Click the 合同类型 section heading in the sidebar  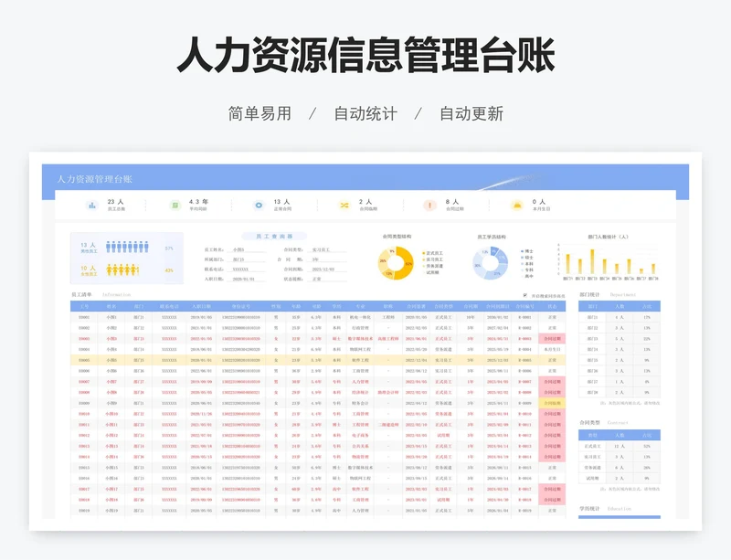click(x=589, y=422)
